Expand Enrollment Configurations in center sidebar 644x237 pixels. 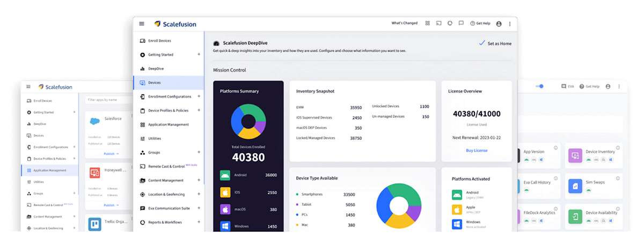tap(199, 96)
